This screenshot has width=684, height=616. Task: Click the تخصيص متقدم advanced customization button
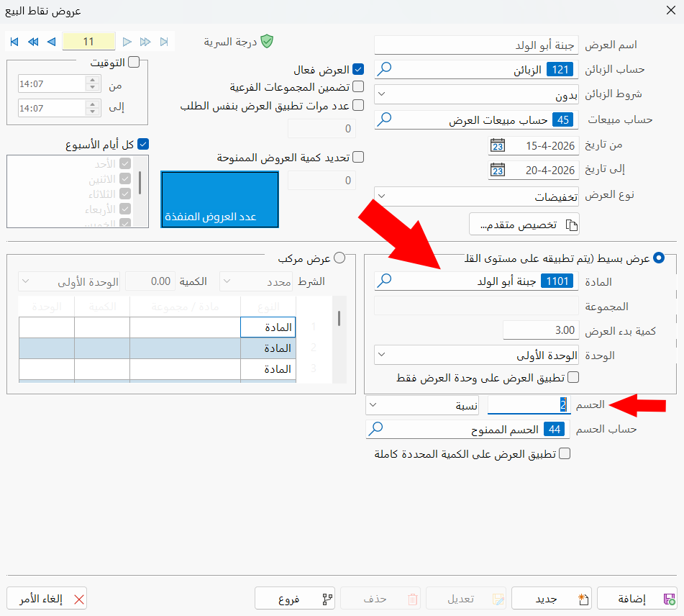[x=524, y=225]
